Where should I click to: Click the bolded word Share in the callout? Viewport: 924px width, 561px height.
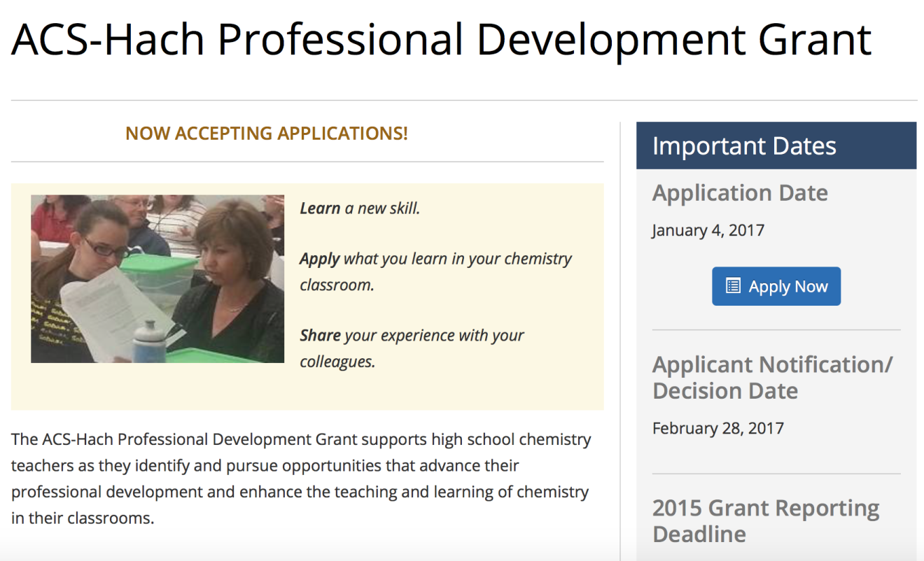[x=319, y=334]
